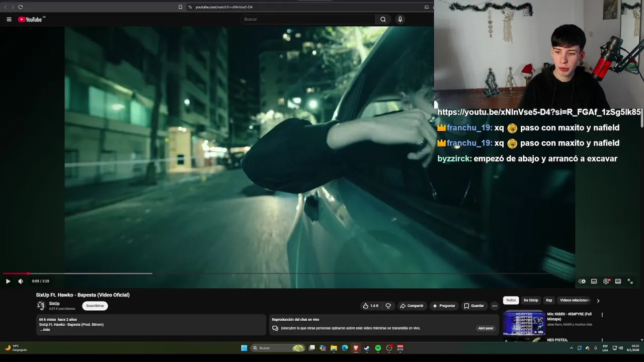The image size is (644, 362).
Task: Open Task View from the taskbar
Action: [311, 348]
